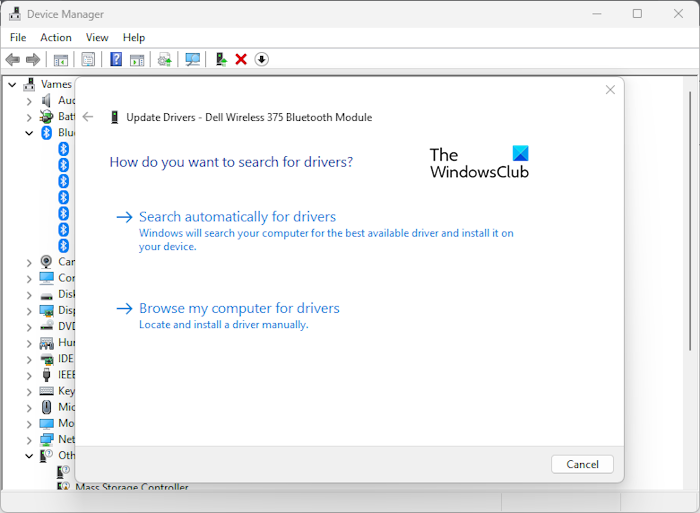Click the Scan for hardware changes icon
Viewport: 700px width, 513px height.
(192, 59)
